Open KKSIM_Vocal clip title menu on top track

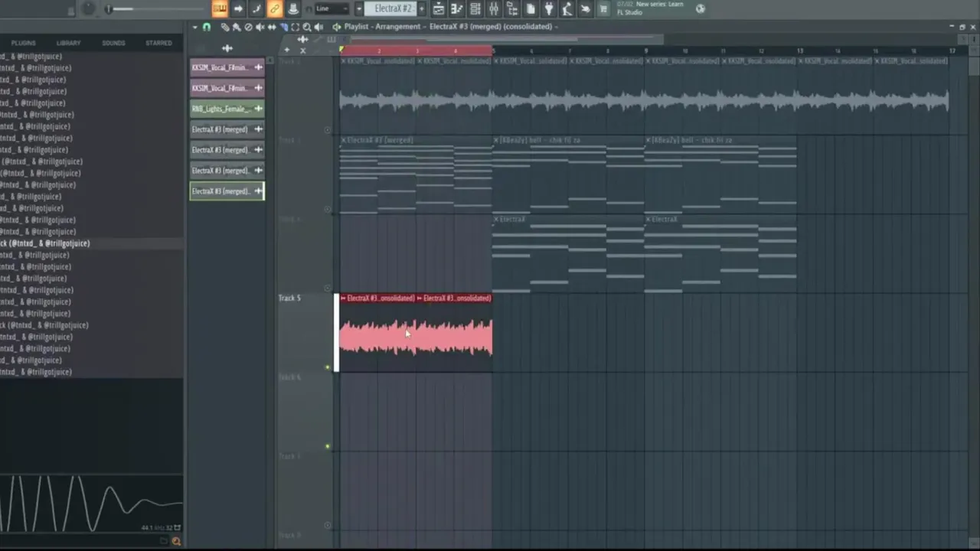(x=343, y=60)
